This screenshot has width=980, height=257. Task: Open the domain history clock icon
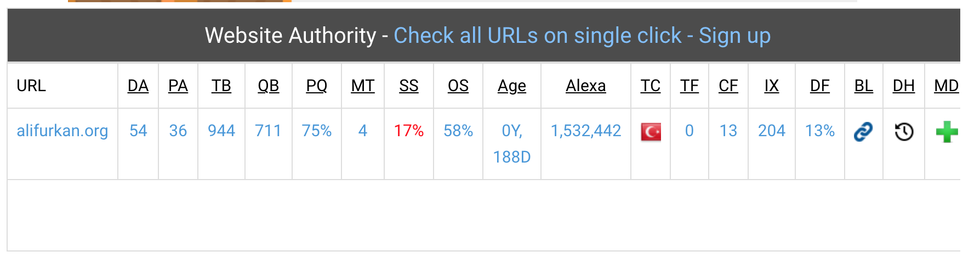[904, 132]
